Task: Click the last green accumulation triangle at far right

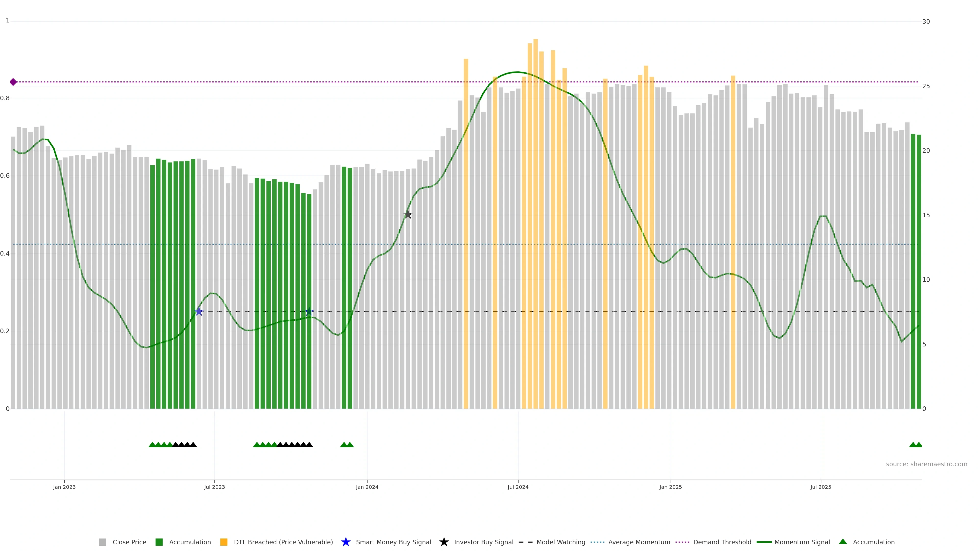Action: click(x=919, y=445)
